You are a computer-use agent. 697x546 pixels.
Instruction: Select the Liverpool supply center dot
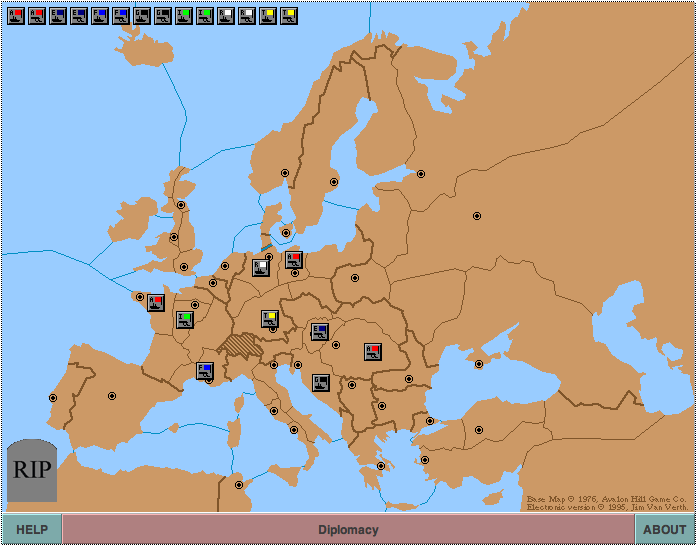174,237
